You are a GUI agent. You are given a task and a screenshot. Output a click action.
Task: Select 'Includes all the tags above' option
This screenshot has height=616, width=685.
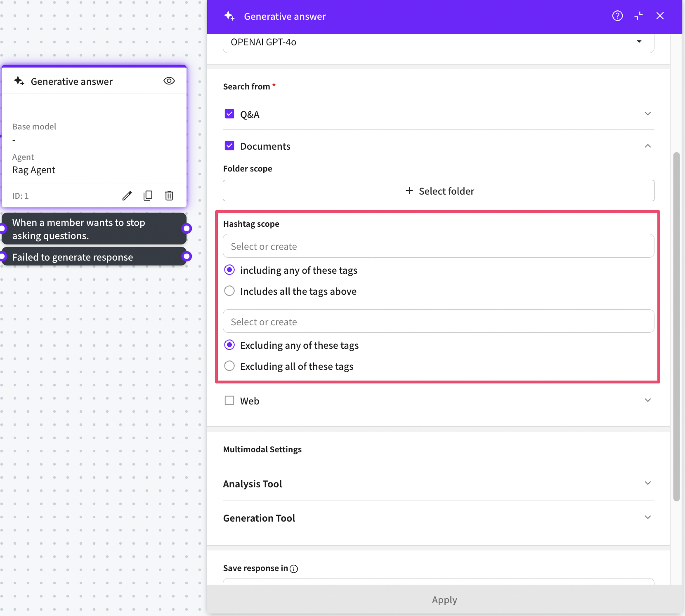229,291
